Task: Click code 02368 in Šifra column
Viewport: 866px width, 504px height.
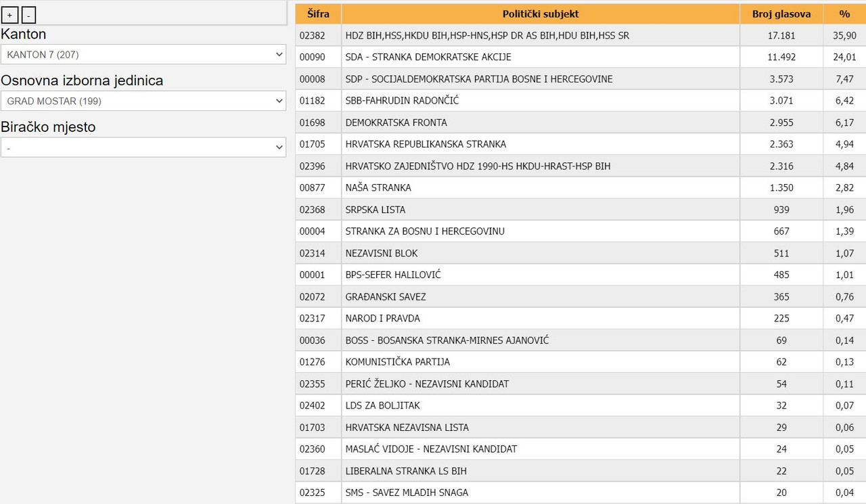Action: [312, 210]
